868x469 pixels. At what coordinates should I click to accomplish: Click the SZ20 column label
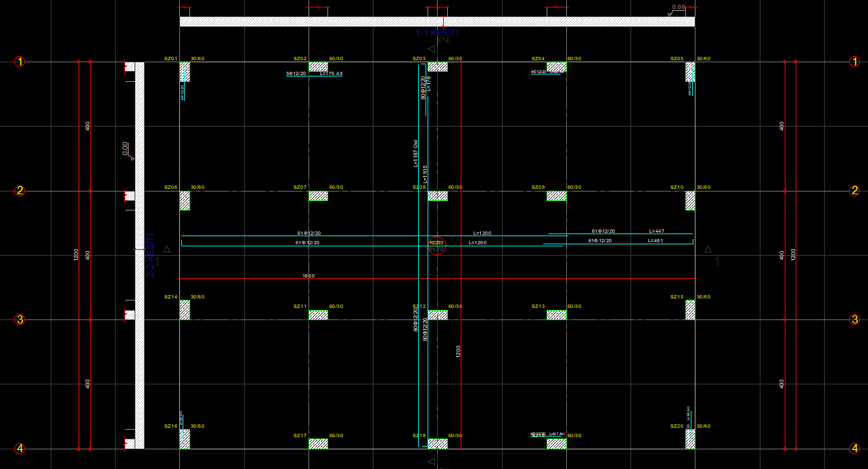click(x=677, y=426)
